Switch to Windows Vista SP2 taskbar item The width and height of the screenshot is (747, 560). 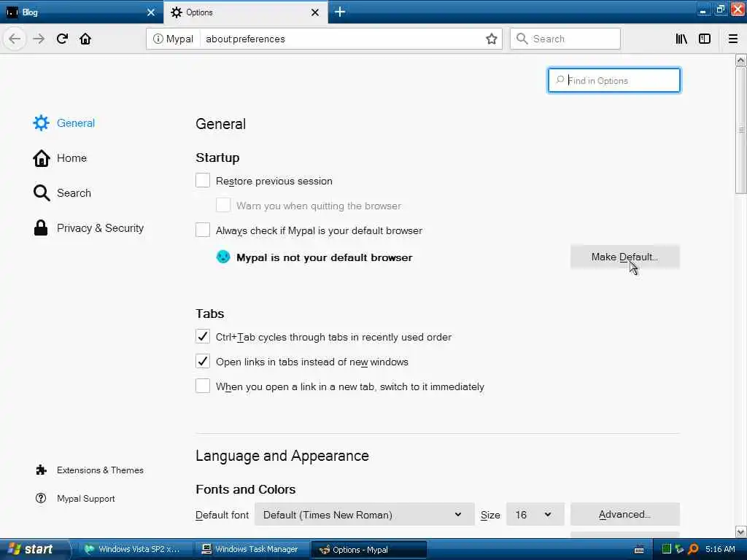pos(135,549)
